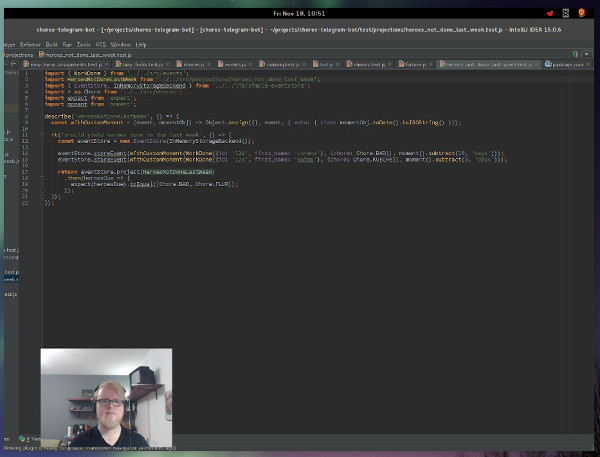
Task: Switch to the events.js editor tab
Action: (235, 64)
